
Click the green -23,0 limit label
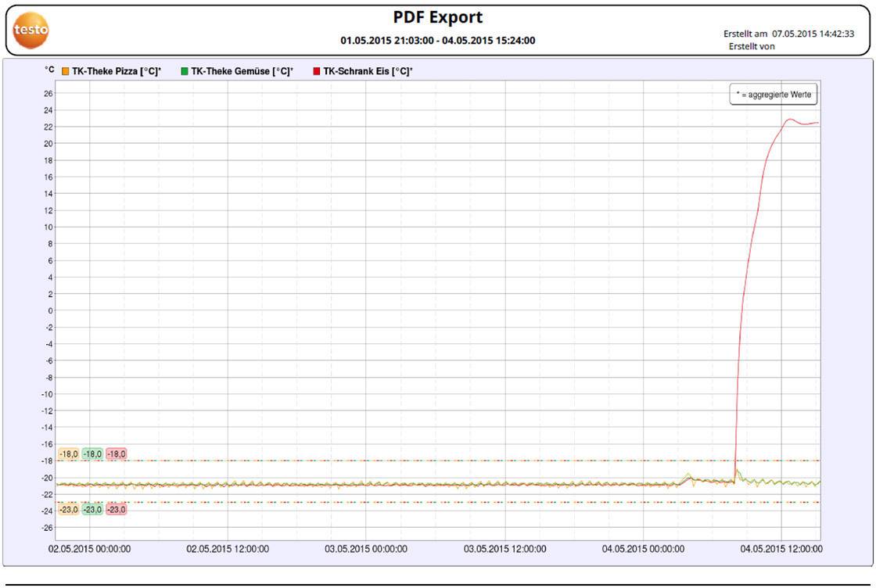coord(92,508)
